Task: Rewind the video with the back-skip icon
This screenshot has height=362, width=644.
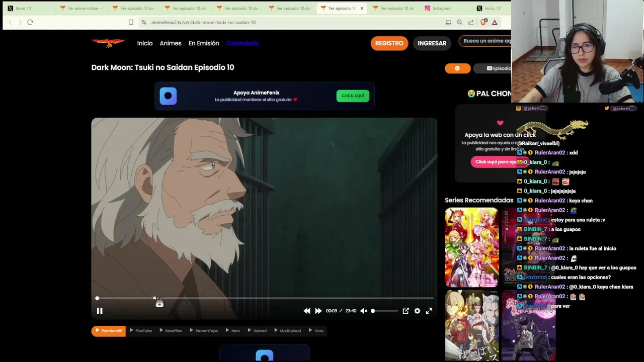Action: (x=307, y=311)
